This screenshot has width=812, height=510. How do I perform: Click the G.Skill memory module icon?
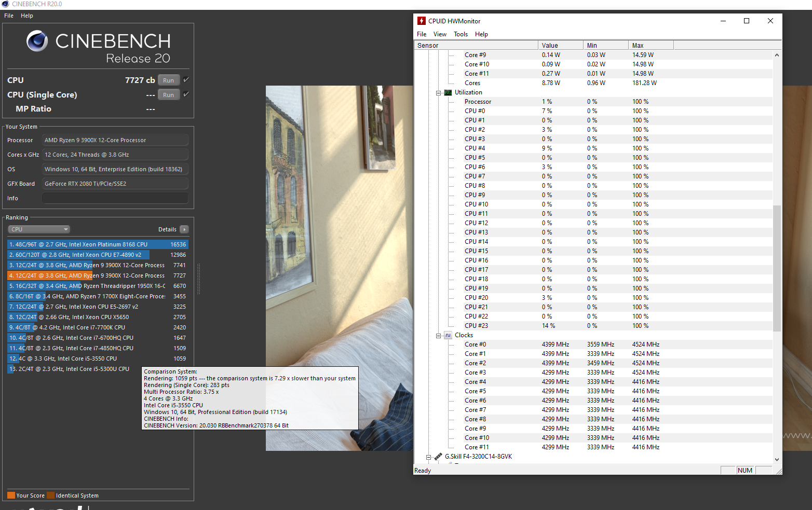[438, 457]
